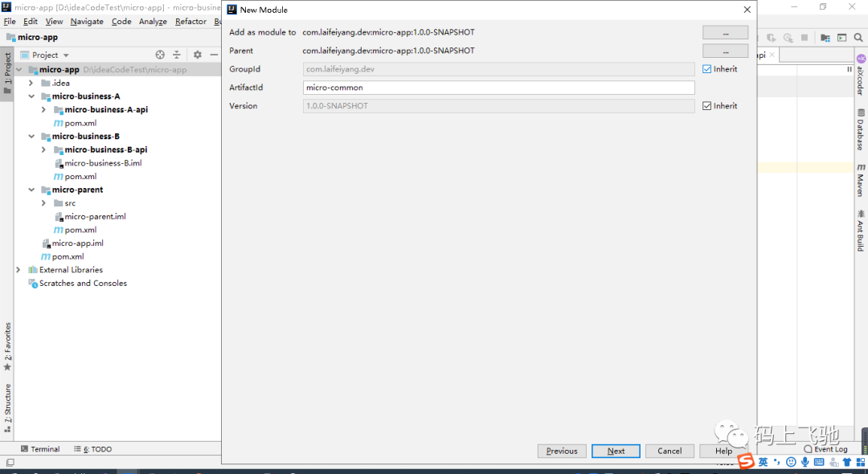Open the Ant Build side panel
Image resolution: width=868 pixels, height=474 pixels.
(861, 230)
